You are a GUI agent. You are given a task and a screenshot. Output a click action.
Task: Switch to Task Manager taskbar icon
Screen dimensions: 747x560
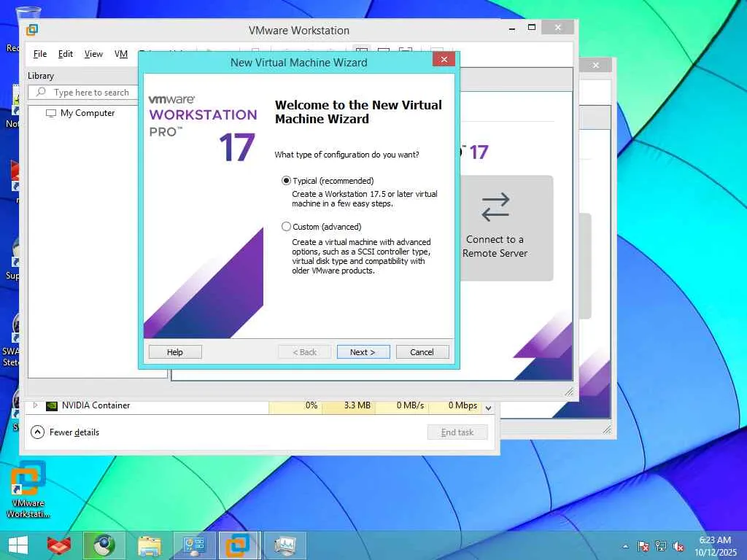click(x=285, y=545)
